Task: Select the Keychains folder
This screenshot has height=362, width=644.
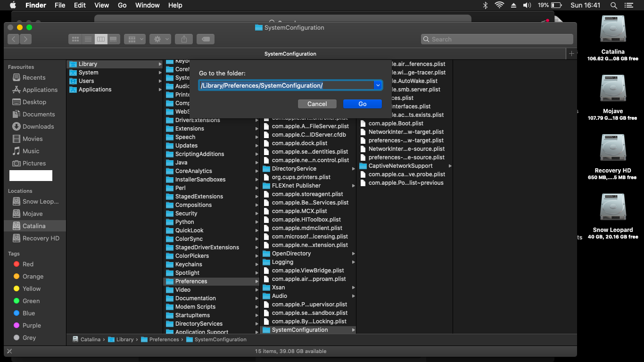Action: click(x=211, y=264)
